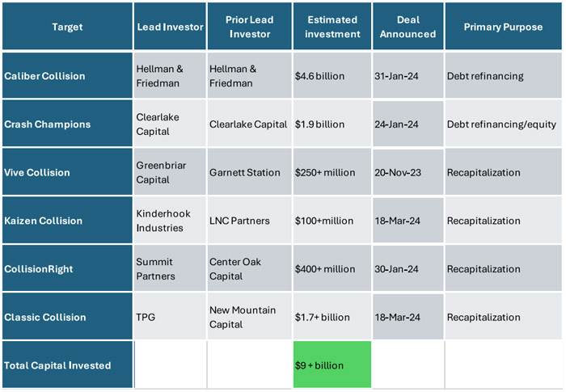Click the Debt refinancing/equity purpose cell
566x392 pixels.
pyautogui.click(x=502, y=124)
